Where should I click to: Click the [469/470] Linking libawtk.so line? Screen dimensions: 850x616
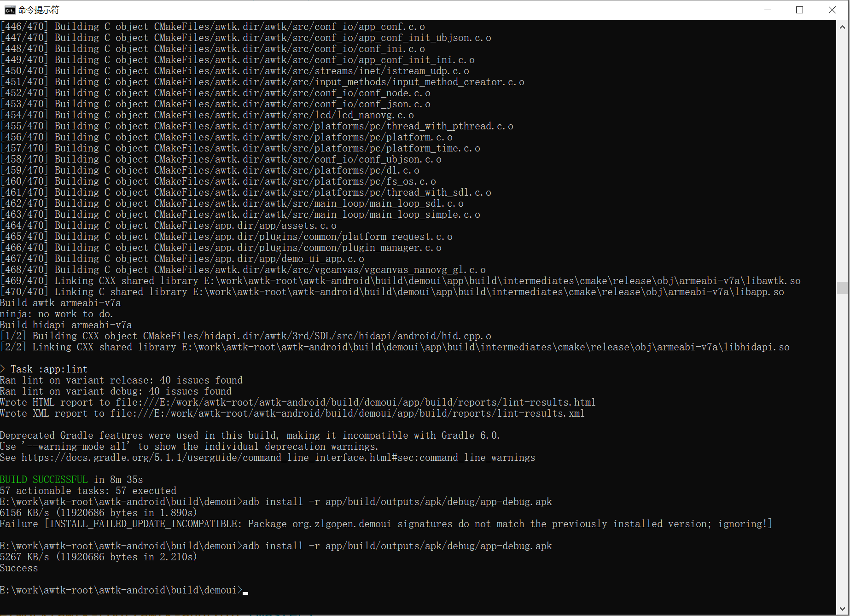[x=400, y=281]
